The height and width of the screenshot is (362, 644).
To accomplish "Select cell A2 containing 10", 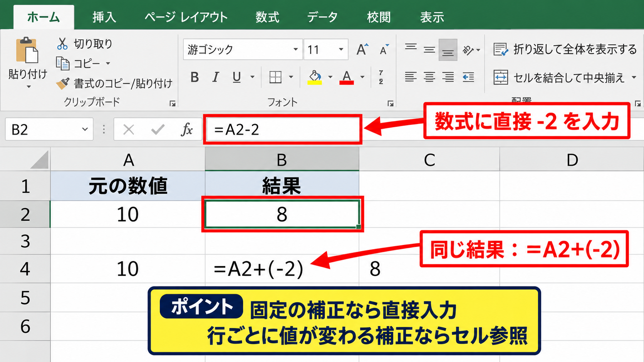I will point(128,214).
